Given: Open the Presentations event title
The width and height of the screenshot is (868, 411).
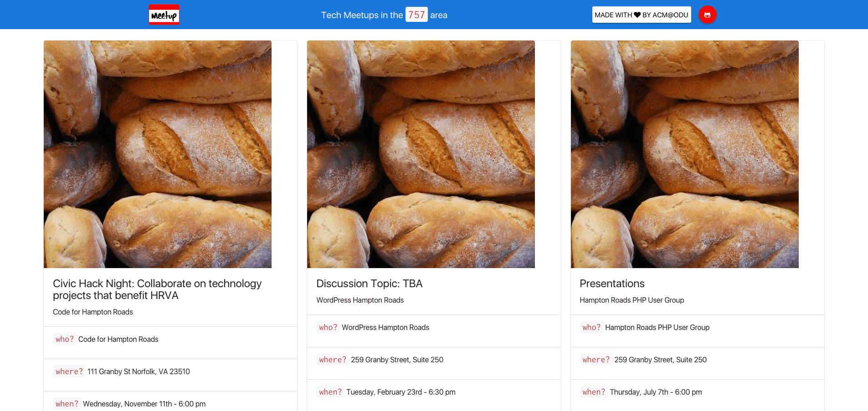Looking at the screenshot, I should 612,283.
